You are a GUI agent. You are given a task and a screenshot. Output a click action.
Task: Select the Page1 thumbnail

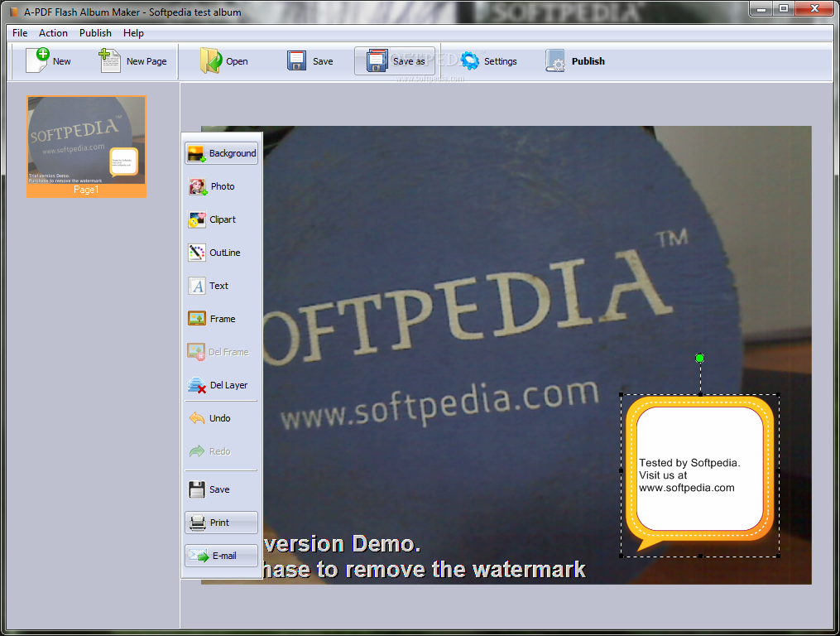click(x=86, y=147)
